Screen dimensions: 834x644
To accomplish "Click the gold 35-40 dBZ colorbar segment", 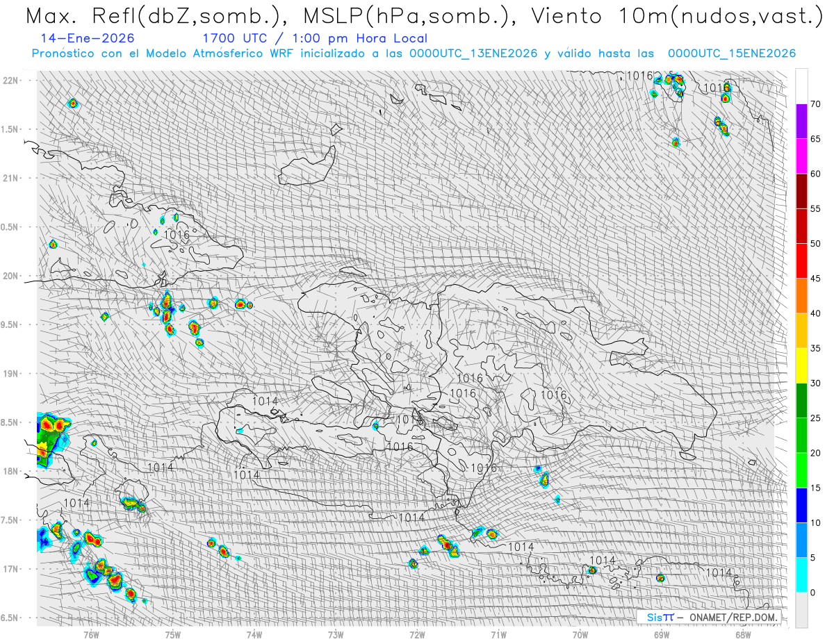I will [801, 331].
